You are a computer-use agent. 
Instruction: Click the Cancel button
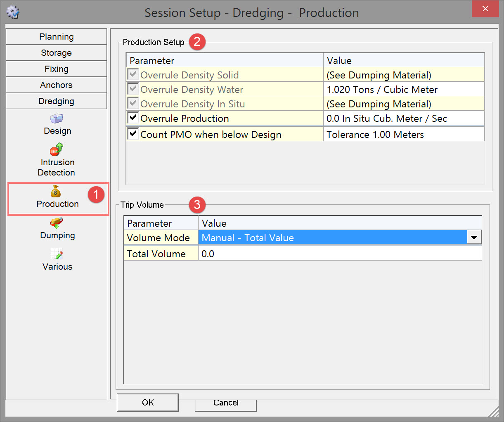[x=226, y=403]
